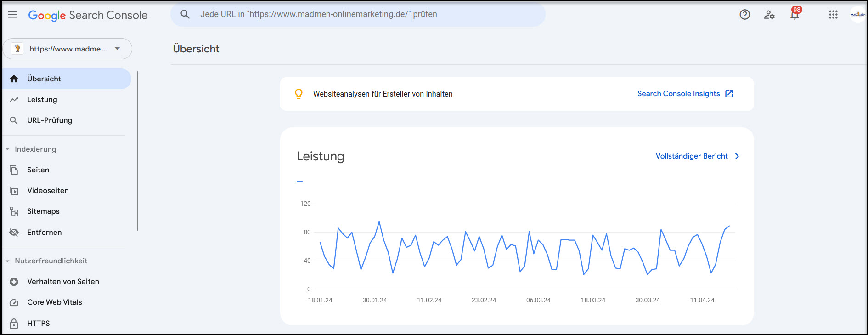Open Entfernen in the sidebar
Viewport: 868px width, 335px height.
tap(45, 233)
